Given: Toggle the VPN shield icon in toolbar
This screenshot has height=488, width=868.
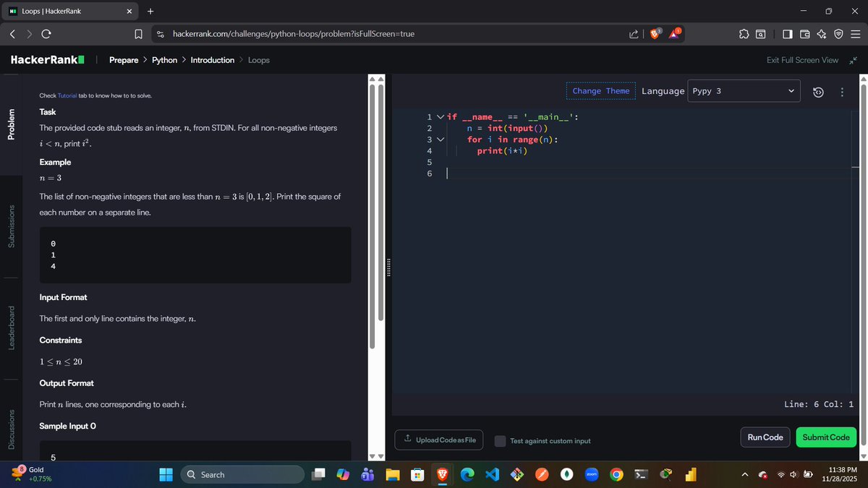Looking at the screenshot, I should click(838, 33).
